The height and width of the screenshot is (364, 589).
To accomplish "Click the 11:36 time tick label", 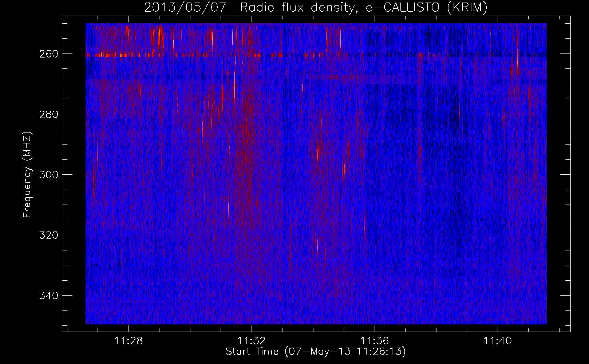I will (375, 341).
